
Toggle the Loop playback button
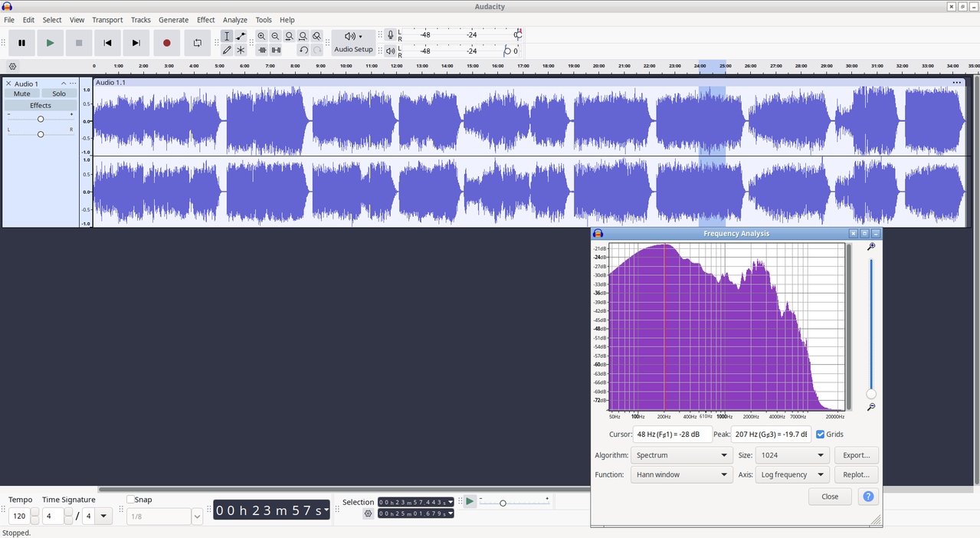coord(197,43)
